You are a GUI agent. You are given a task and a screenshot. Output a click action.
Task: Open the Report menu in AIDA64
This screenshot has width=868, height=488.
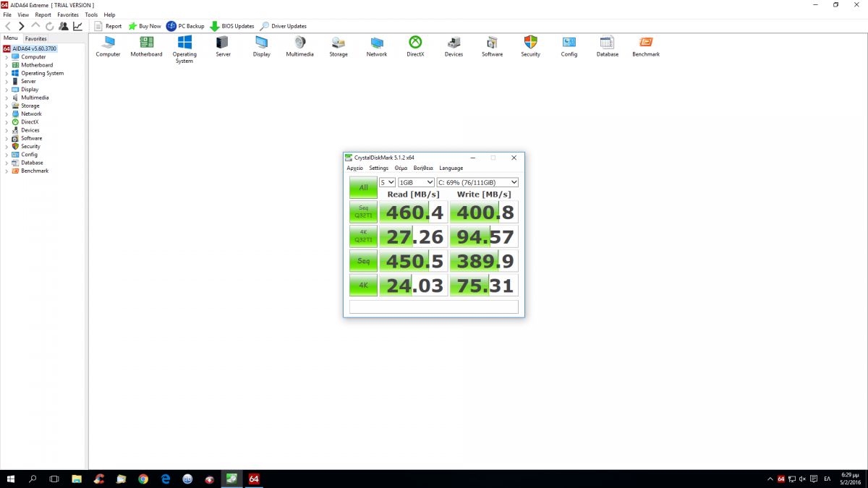(43, 14)
